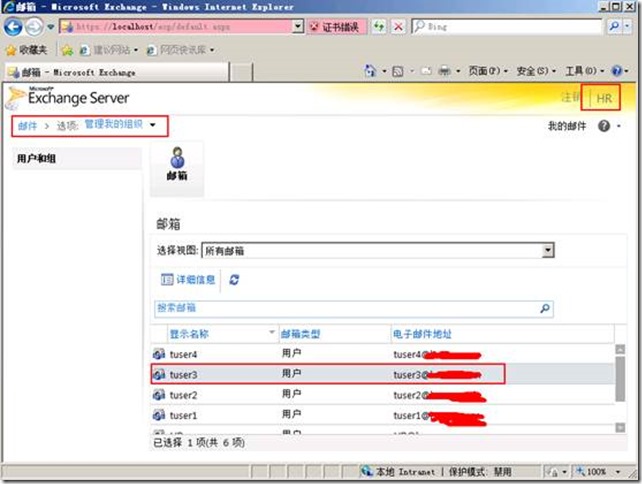Click the 搜索邮箱 search field

[x=346, y=309]
